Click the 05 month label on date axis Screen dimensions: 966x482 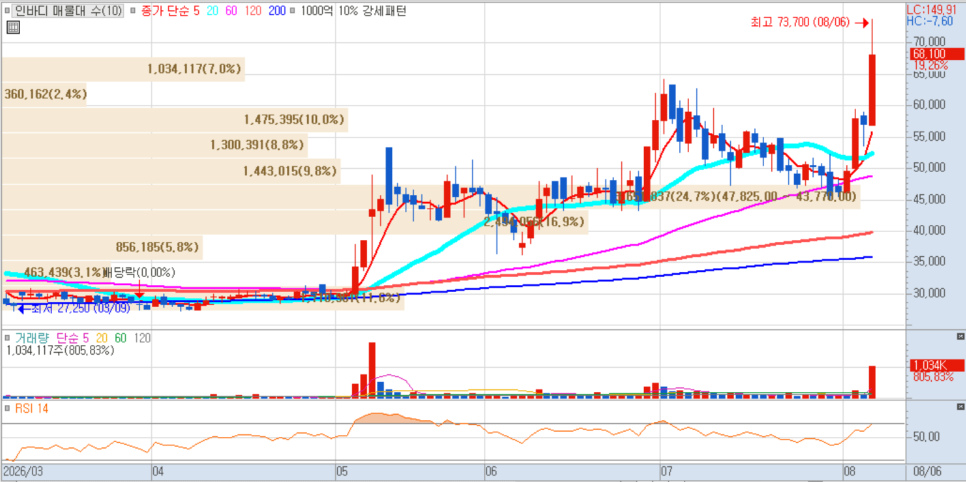tap(343, 472)
